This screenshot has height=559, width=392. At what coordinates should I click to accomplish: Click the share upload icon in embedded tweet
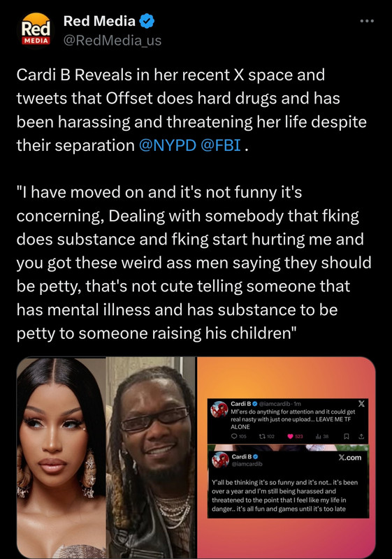click(361, 436)
